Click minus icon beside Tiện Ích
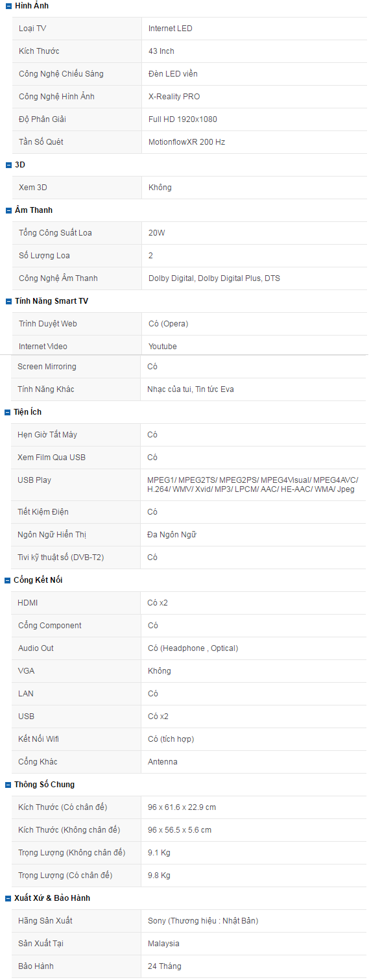The width and height of the screenshot is (369, 980). point(8,412)
